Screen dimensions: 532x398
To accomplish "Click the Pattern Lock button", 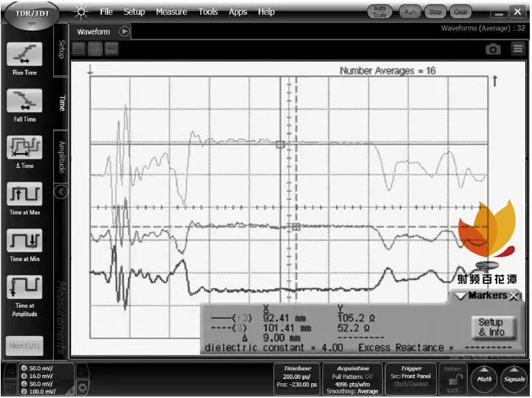I will pos(453,380).
